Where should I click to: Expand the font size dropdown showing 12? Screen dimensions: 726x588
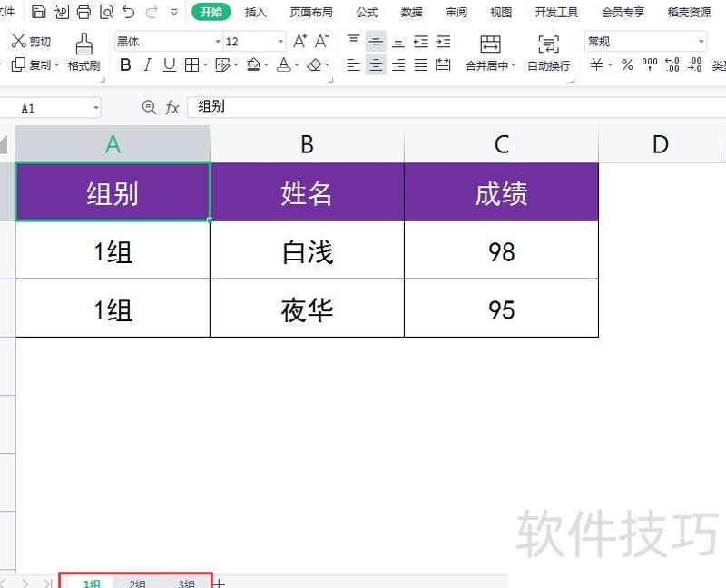(280, 42)
